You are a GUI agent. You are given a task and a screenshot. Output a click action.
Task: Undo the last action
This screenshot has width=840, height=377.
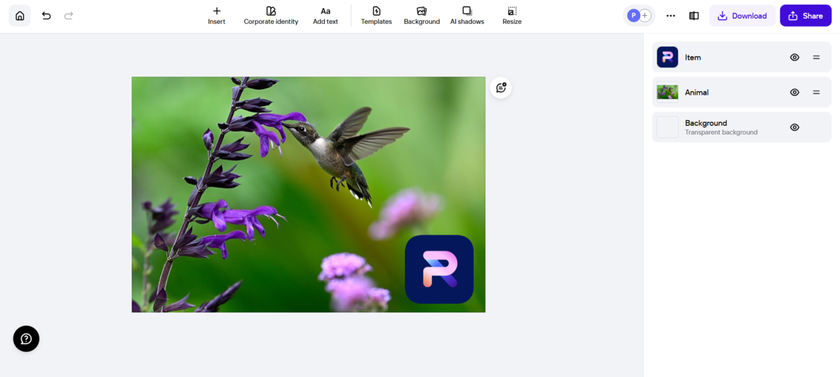coord(46,16)
